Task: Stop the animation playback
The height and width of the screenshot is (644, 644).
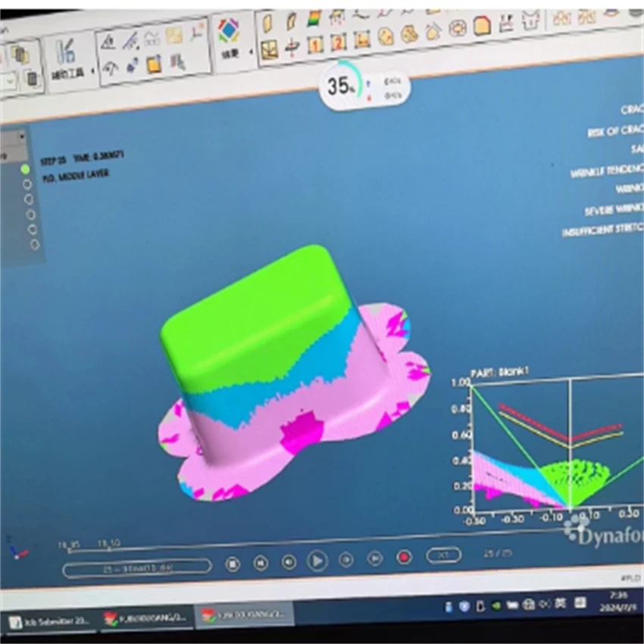Action: click(x=233, y=564)
